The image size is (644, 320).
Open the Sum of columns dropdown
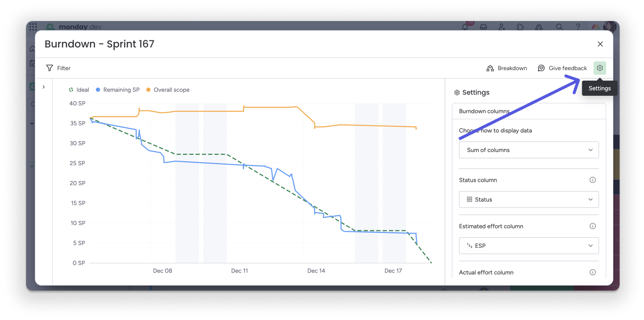[x=529, y=150]
